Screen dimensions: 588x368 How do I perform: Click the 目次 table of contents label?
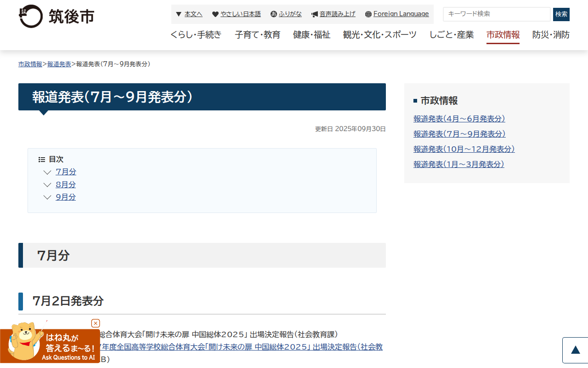click(x=56, y=160)
